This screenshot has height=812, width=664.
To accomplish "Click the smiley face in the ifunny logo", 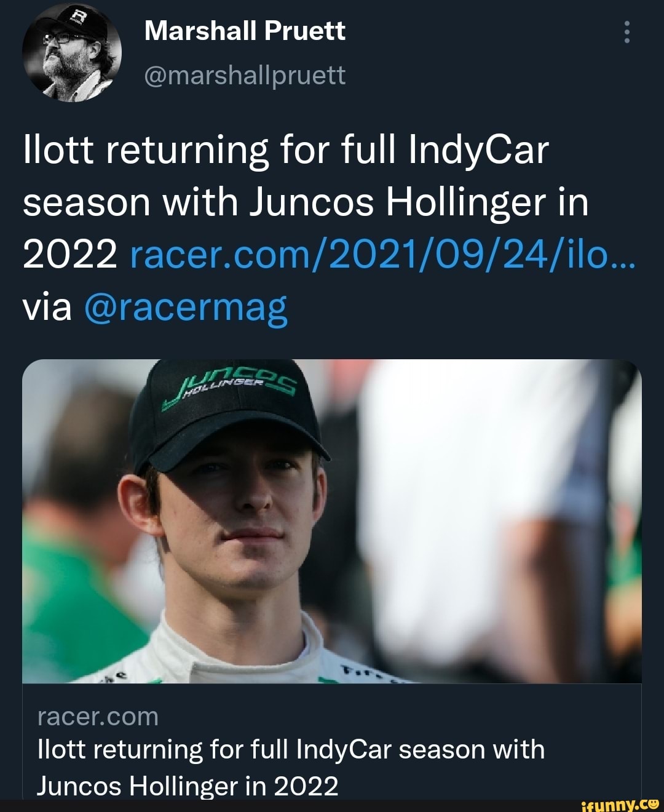I will coord(653,803).
